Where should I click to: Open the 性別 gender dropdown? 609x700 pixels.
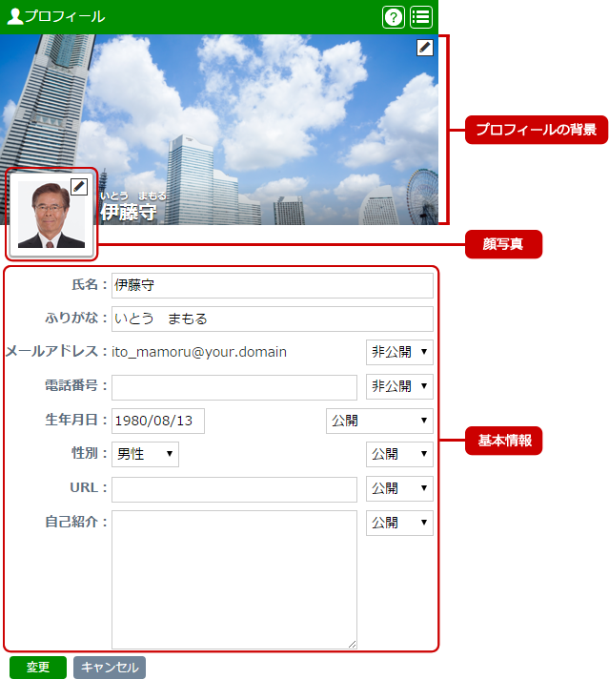click(145, 455)
